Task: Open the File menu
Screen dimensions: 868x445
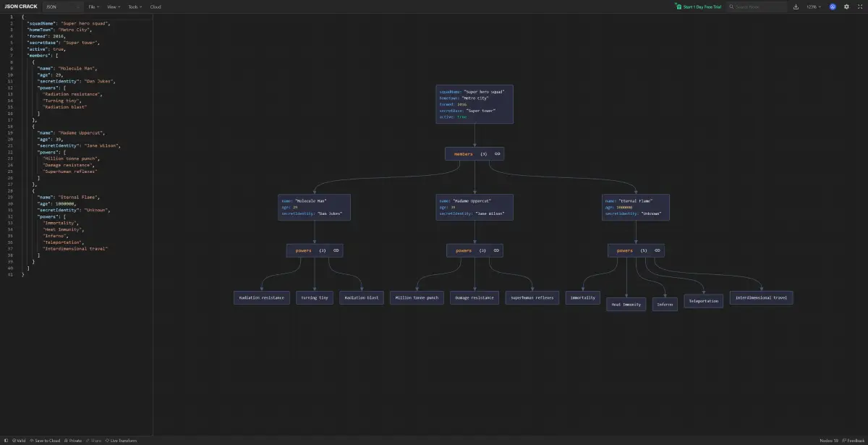Action: click(94, 7)
